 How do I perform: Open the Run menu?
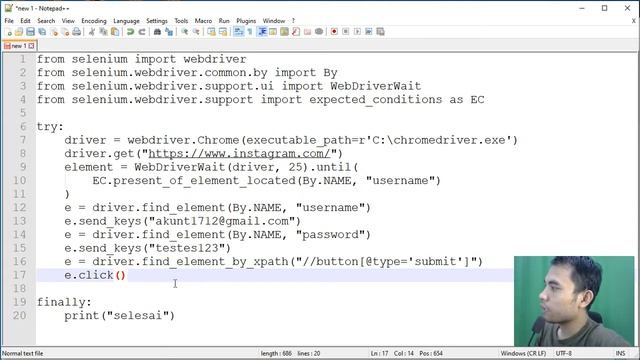(224, 21)
